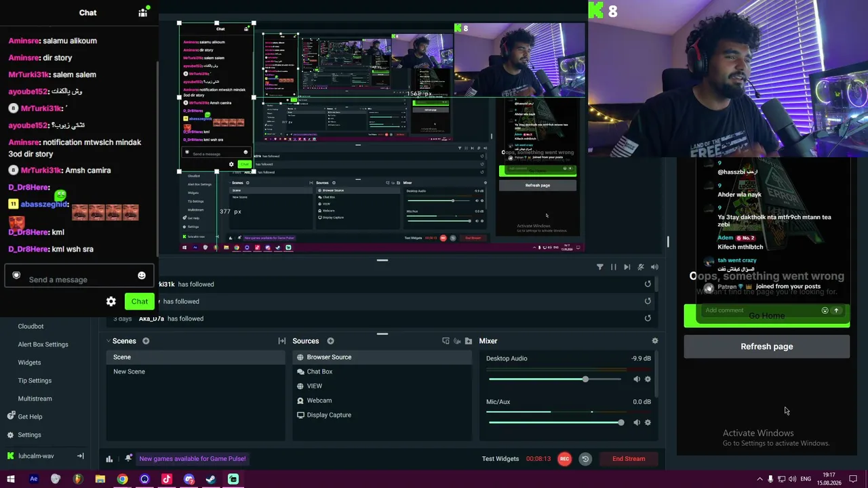
Task: Click chat message 'D_Dr8Here: kml wsh sra'
Action: point(51,249)
